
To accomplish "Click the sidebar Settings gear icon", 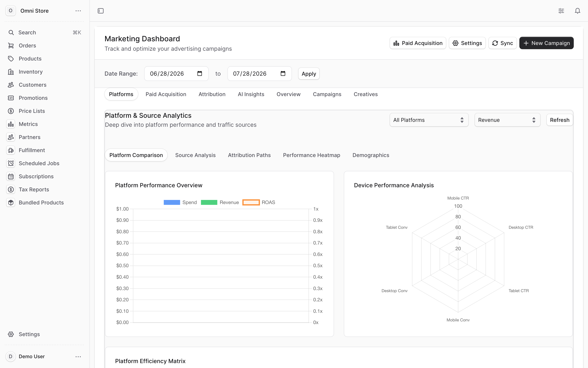I will [x=11, y=334].
